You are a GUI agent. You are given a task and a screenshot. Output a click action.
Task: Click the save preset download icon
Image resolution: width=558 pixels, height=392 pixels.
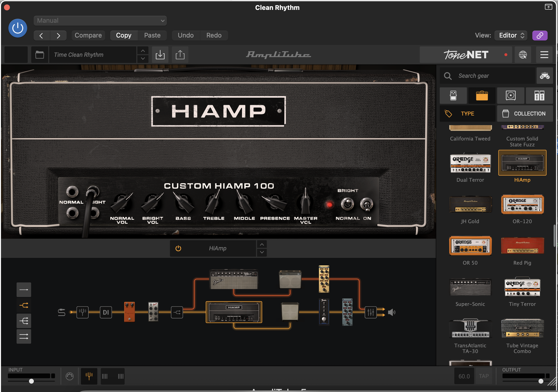click(x=160, y=55)
